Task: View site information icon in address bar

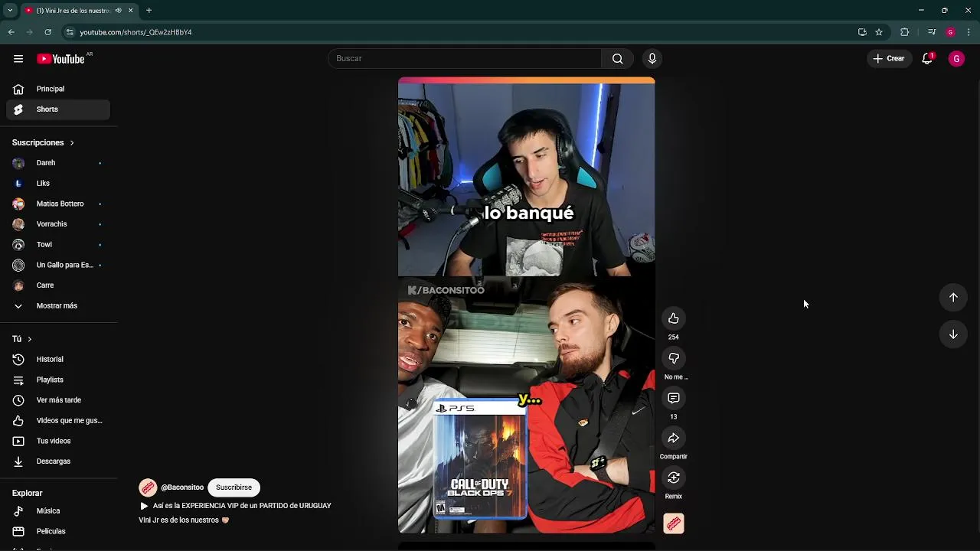Action: pyautogui.click(x=70, y=32)
